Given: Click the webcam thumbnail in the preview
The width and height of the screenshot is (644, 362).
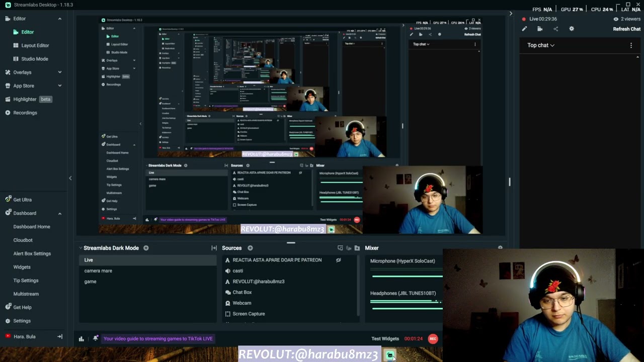Looking at the screenshot, I should (x=423, y=200).
